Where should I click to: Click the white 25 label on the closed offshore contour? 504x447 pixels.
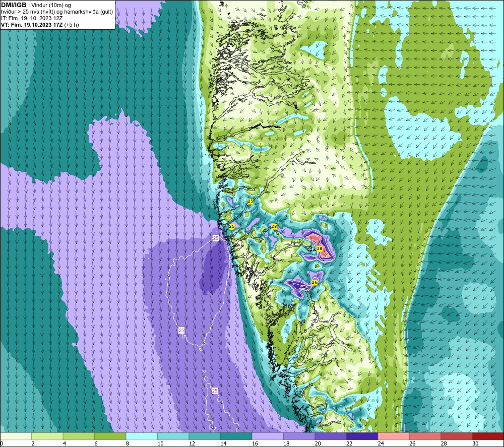click(181, 331)
